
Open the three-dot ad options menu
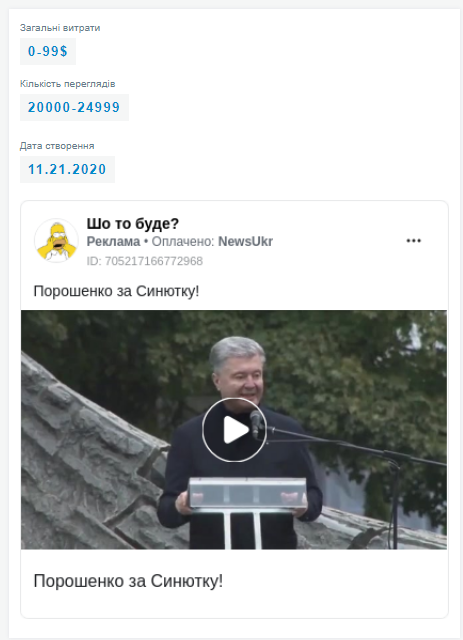[414, 241]
